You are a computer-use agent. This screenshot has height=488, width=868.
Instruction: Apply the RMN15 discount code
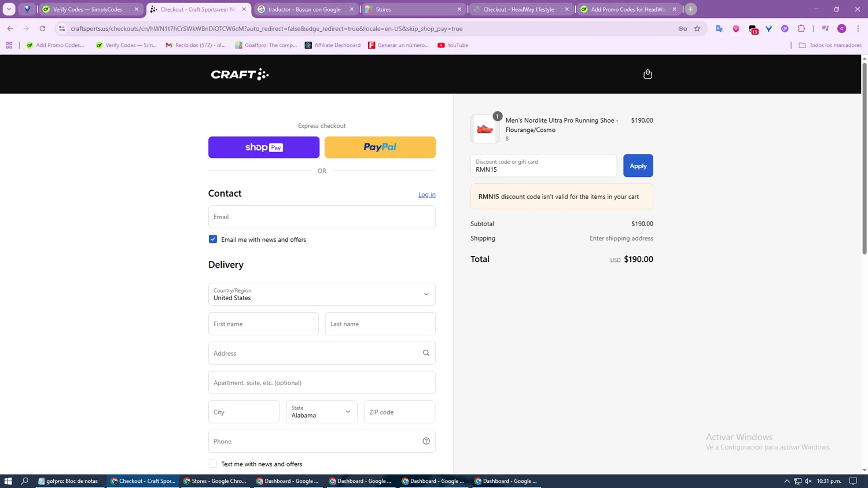[638, 166]
